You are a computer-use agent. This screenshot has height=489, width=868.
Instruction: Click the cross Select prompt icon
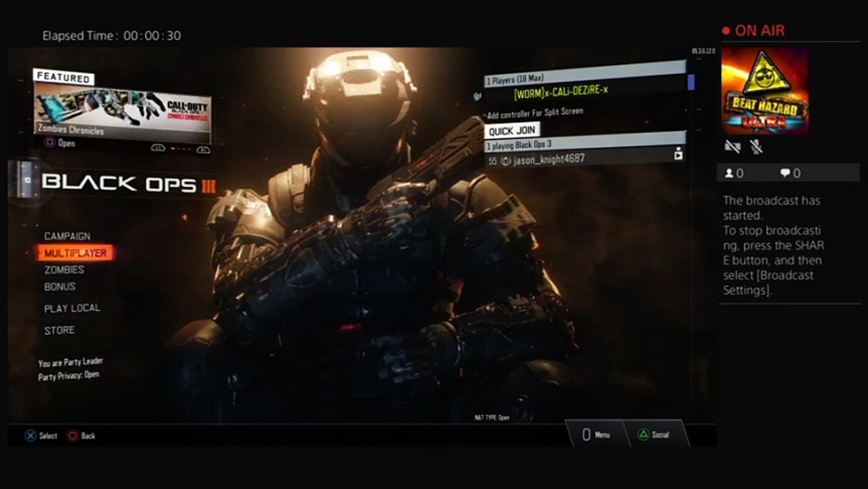pyautogui.click(x=31, y=436)
